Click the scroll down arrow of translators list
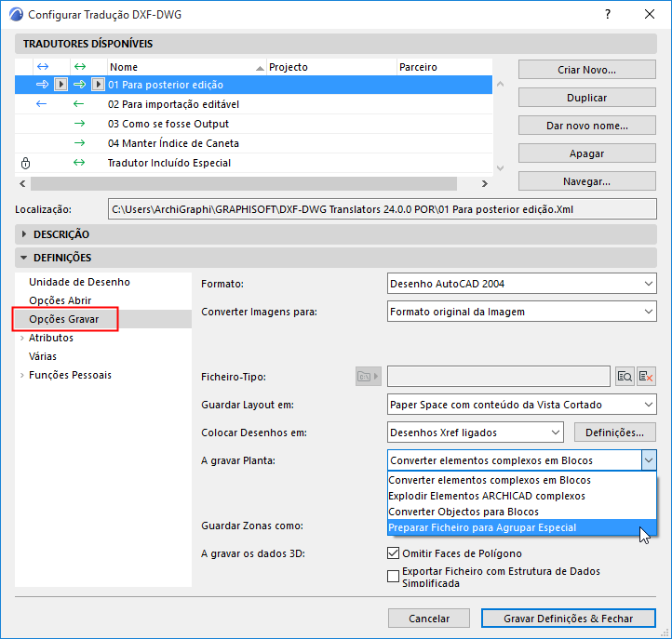 [500, 167]
